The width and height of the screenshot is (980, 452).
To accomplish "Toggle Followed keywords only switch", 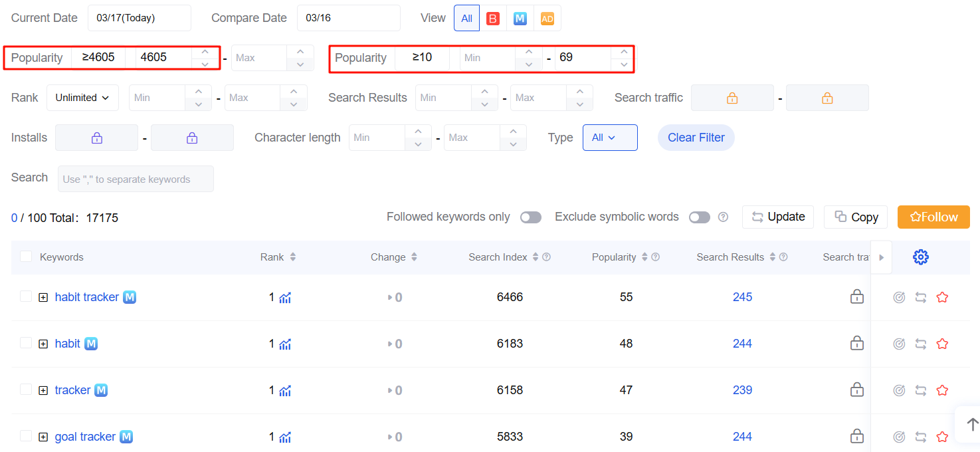I will pos(531,217).
